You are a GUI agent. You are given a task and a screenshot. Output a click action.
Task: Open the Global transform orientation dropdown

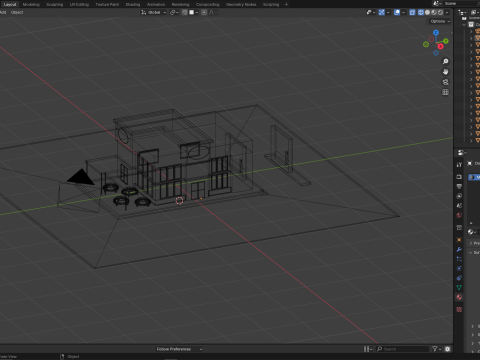pyautogui.click(x=154, y=12)
